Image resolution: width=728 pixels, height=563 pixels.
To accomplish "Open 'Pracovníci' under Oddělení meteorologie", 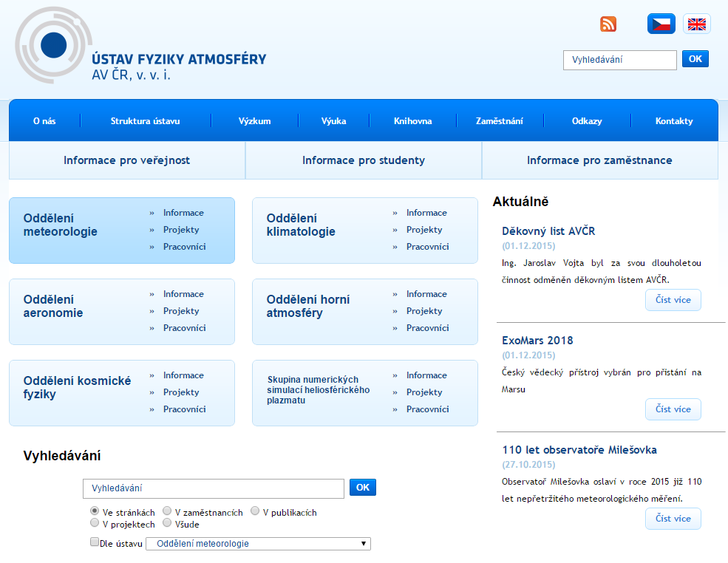I will tap(183, 246).
